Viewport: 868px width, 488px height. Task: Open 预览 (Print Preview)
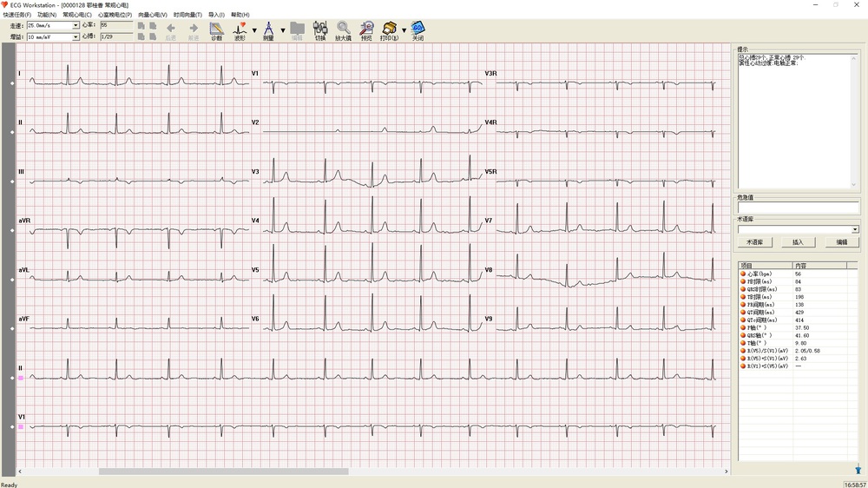366,31
